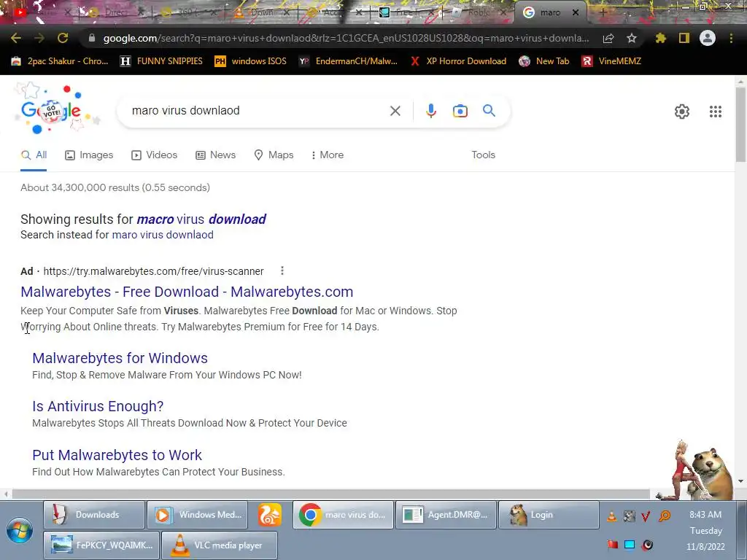Start voice search with microphone
The height and width of the screenshot is (560, 747).
click(x=430, y=111)
